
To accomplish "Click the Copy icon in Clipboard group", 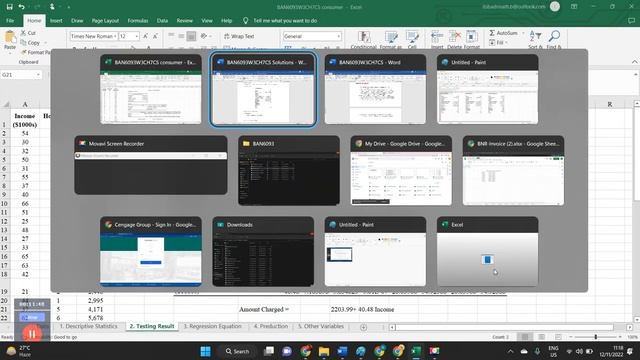I will pyautogui.click(x=23, y=42).
